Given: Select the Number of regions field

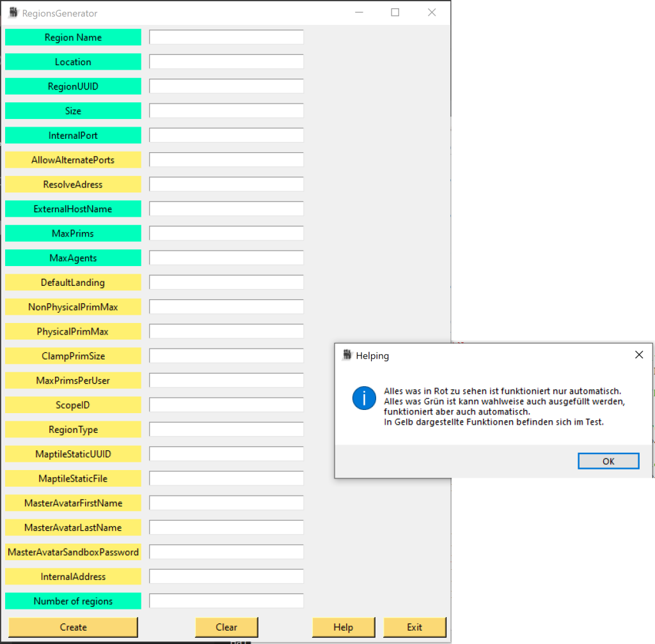Looking at the screenshot, I should click(x=226, y=601).
